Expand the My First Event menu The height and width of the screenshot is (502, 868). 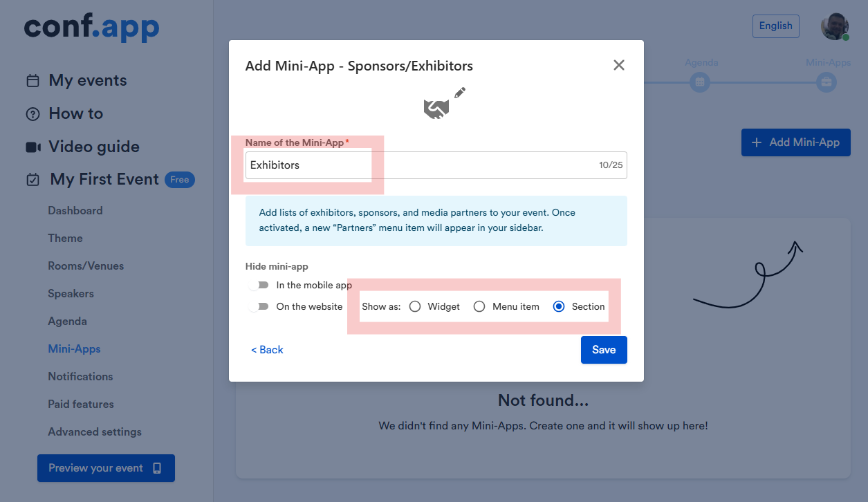coord(104,179)
